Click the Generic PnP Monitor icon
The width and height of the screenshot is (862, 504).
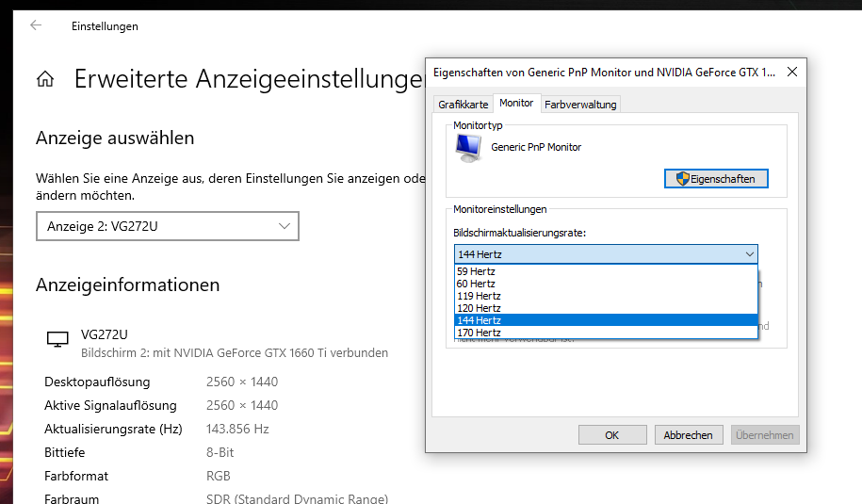(x=468, y=149)
